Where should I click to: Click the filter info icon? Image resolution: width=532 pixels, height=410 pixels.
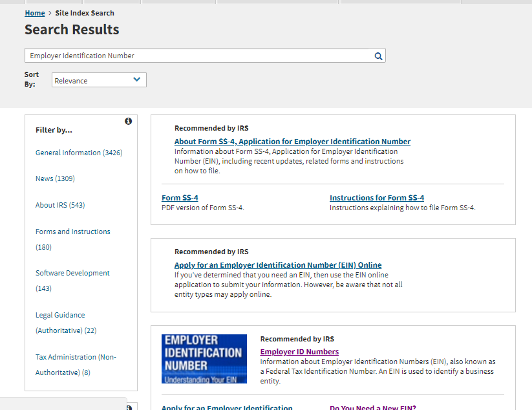tap(128, 121)
